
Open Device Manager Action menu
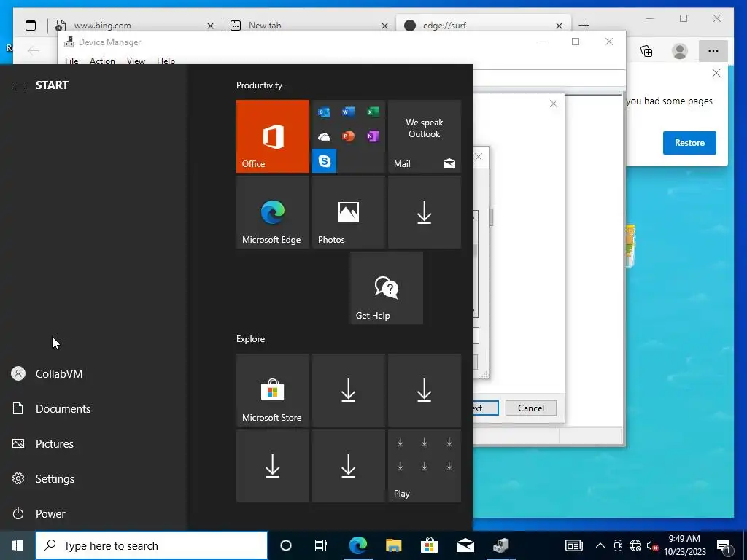click(102, 61)
